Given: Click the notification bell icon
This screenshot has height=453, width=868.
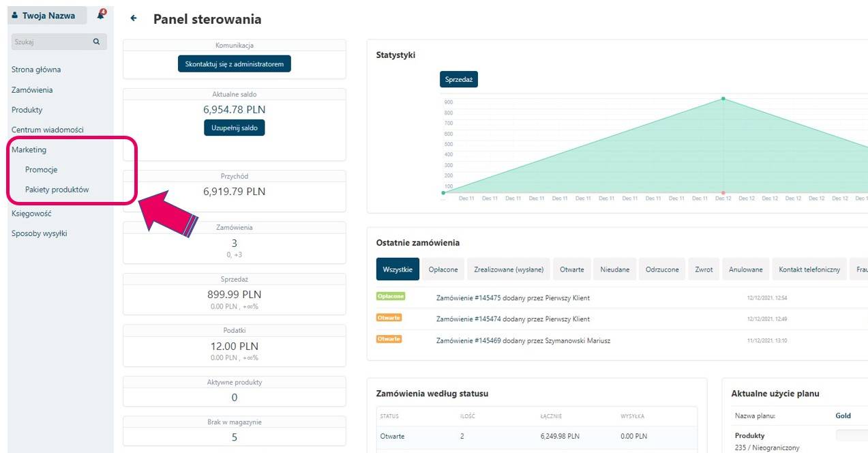Looking at the screenshot, I should click(x=101, y=15).
